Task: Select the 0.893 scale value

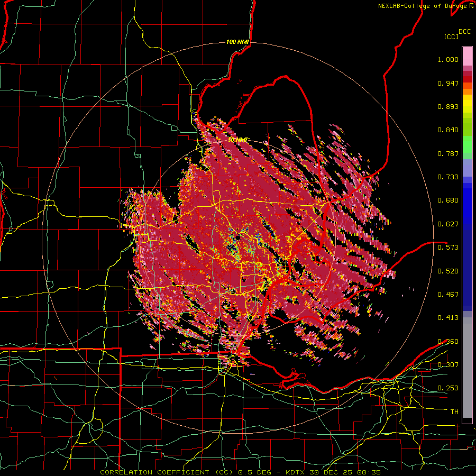Action: (x=448, y=106)
